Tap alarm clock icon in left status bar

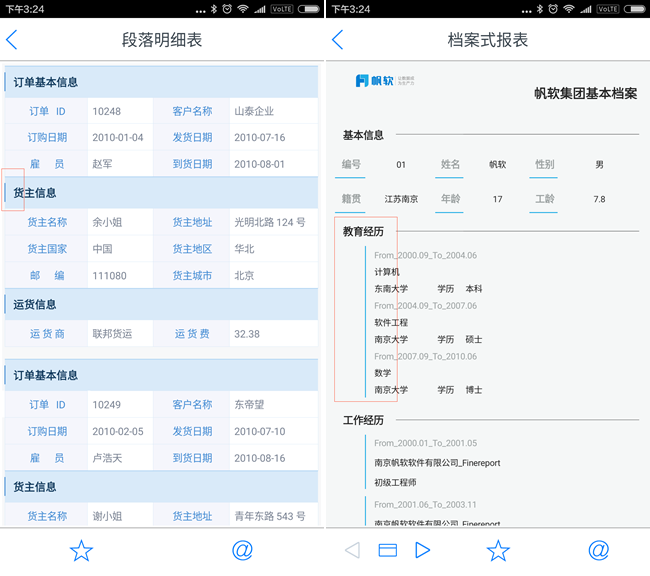coord(227,9)
